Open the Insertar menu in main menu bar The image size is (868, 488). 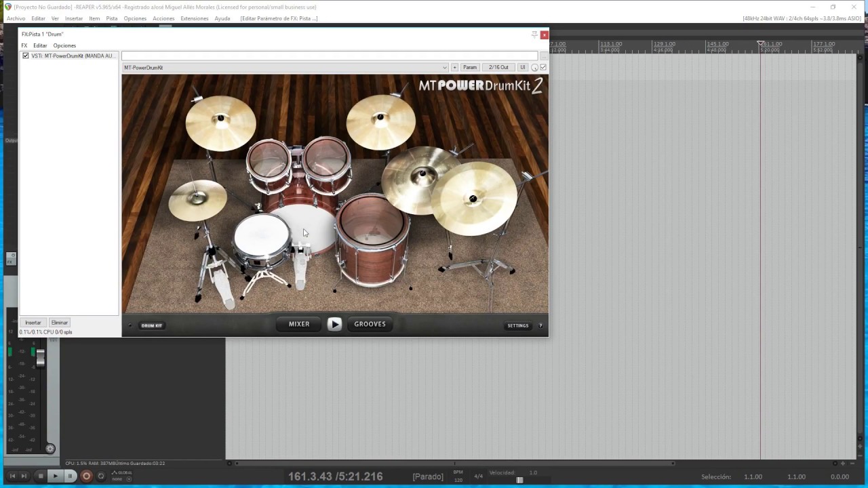74,18
